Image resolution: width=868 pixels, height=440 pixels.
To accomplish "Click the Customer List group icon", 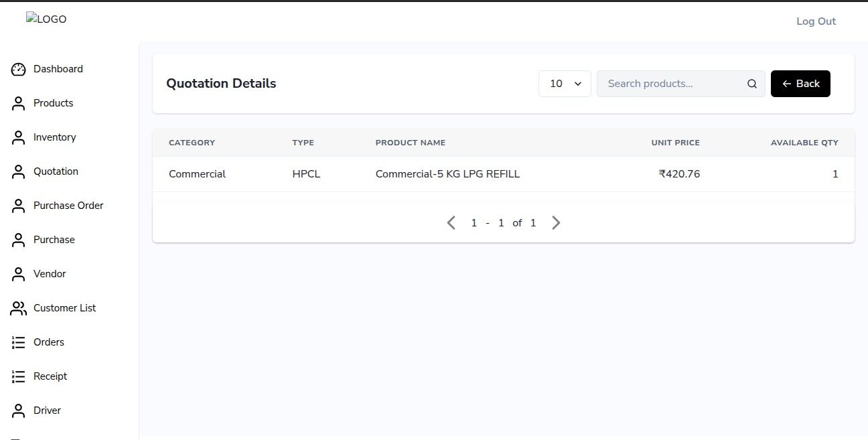I will [18, 308].
